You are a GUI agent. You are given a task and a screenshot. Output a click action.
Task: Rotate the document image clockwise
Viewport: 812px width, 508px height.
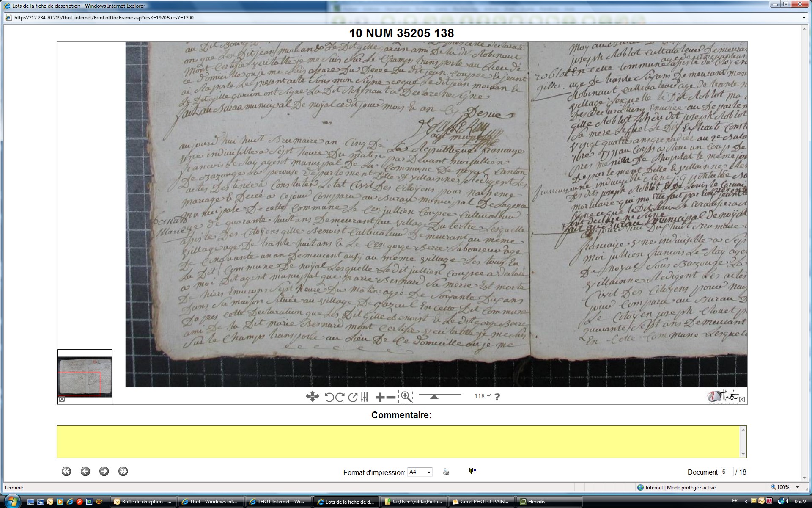tap(340, 397)
